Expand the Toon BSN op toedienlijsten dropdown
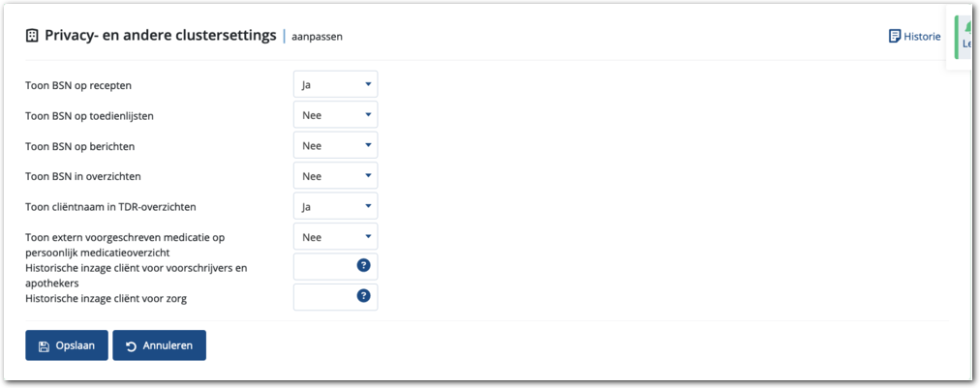Image resolution: width=980 pixels, height=388 pixels. click(335, 115)
